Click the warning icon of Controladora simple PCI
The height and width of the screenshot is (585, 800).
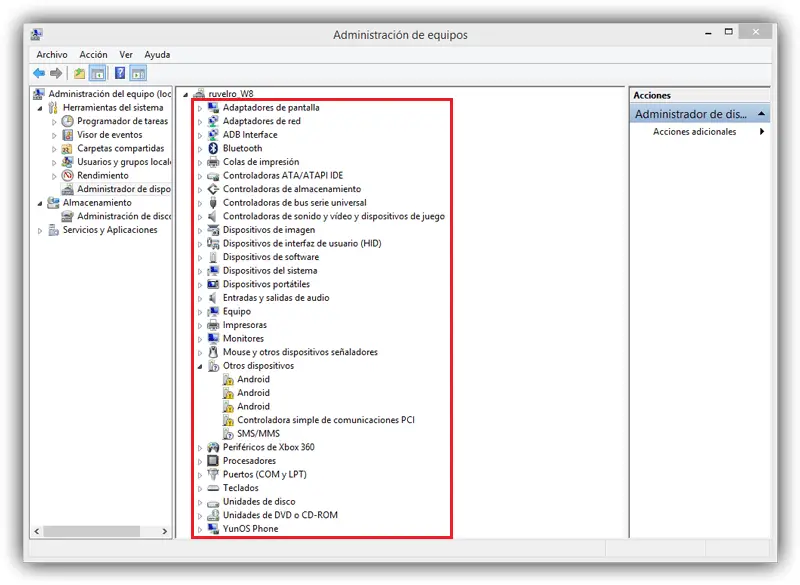[x=228, y=420]
